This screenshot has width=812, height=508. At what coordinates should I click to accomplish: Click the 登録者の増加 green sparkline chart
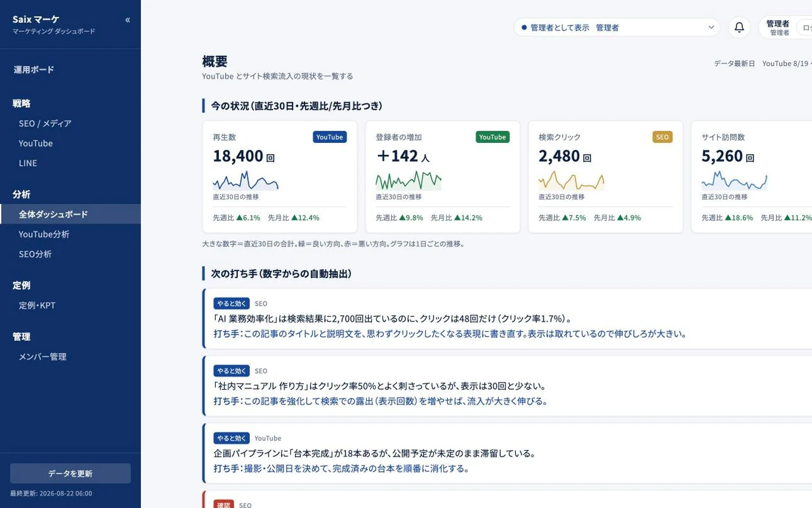(x=409, y=180)
